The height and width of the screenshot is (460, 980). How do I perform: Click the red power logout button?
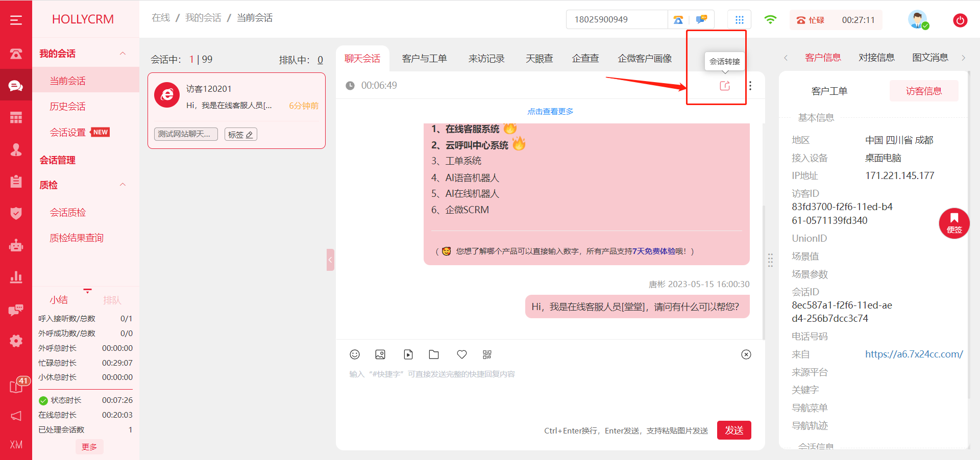click(960, 20)
